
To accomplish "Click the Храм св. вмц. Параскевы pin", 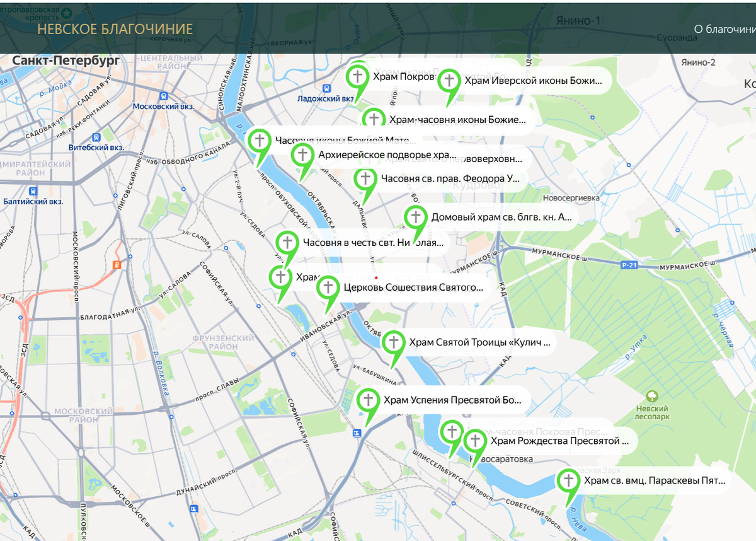I will (568, 481).
